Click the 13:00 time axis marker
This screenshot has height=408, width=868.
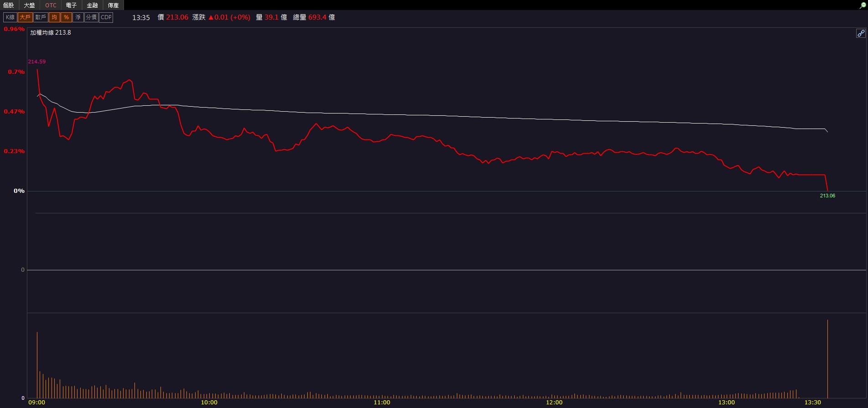[726, 403]
